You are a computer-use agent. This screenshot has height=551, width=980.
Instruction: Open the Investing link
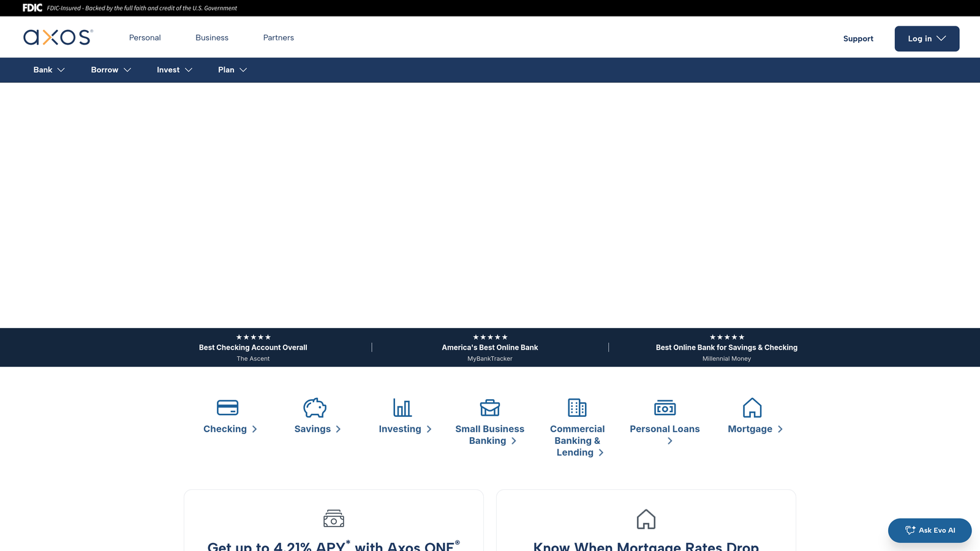pos(405,429)
